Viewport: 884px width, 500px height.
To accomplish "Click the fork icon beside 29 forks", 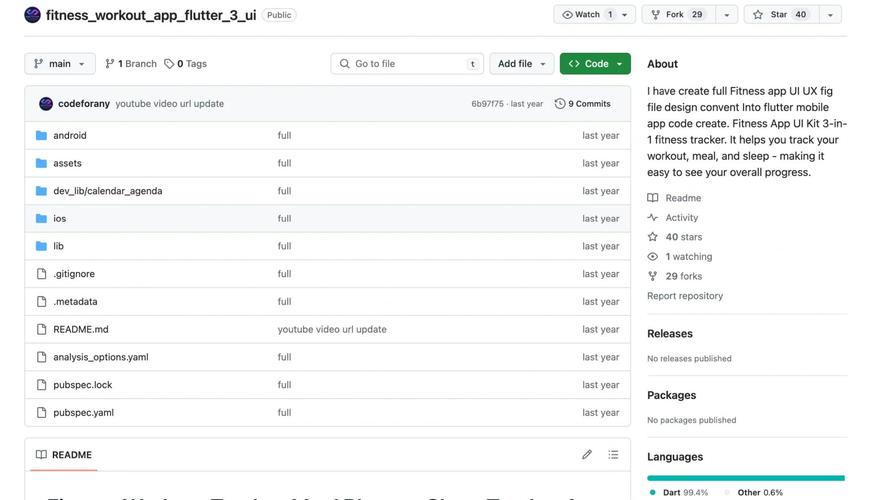I will [x=652, y=276].
